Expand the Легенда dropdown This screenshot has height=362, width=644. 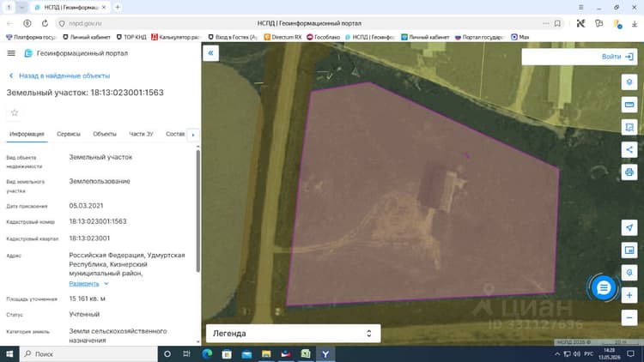click(x=294, y=334)
